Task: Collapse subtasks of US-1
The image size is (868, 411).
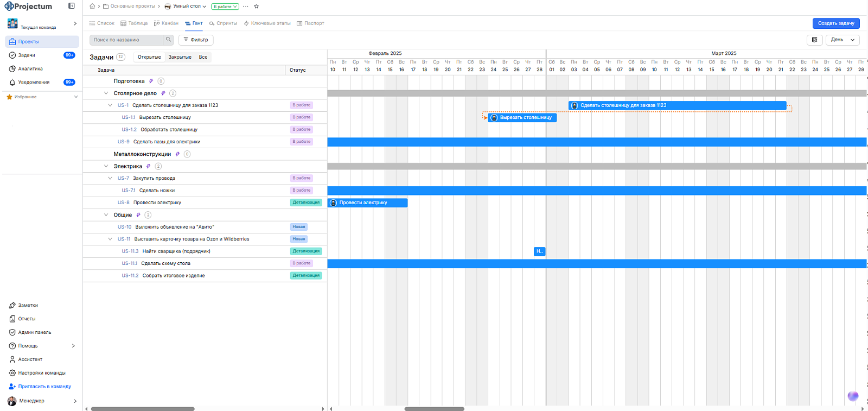Action: [110, 105]
